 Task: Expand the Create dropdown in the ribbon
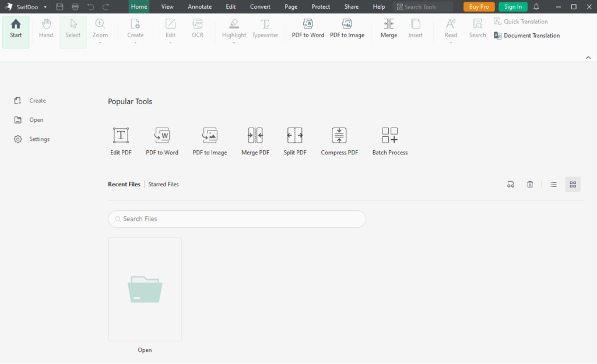coord(135,43)
